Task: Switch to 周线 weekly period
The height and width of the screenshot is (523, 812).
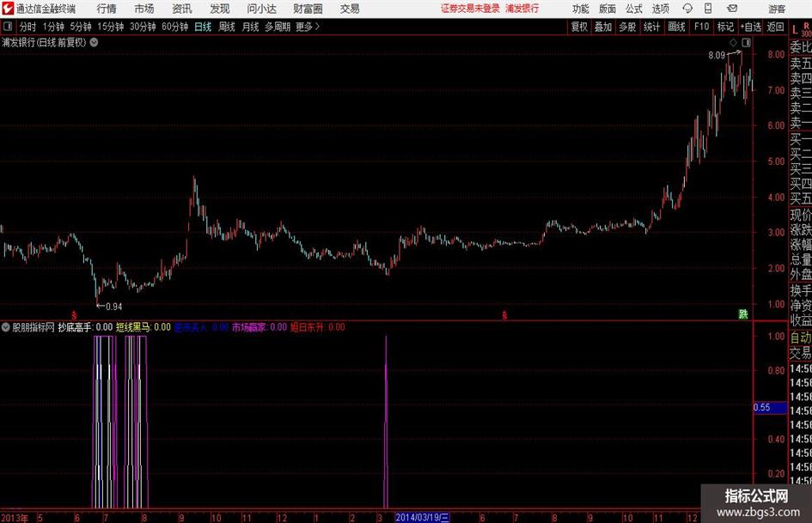Action: point(226,27)
